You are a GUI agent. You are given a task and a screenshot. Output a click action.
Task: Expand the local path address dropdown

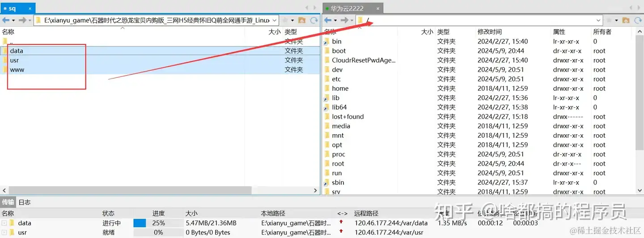[x=275, y=20]
